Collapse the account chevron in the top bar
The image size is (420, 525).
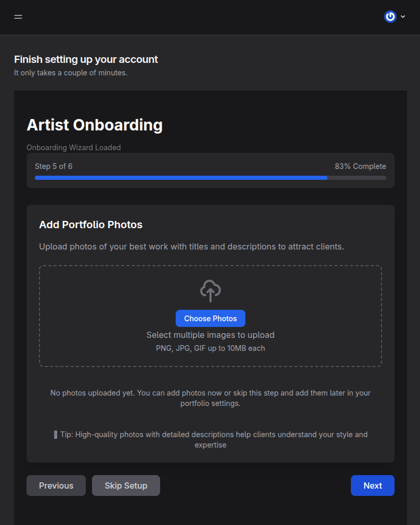[x=402, y=17]
